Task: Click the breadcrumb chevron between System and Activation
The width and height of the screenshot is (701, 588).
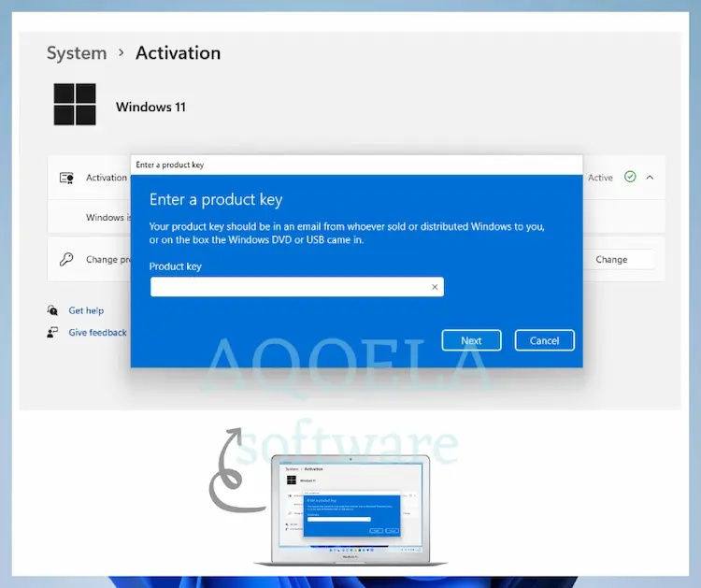Action: 122,52
